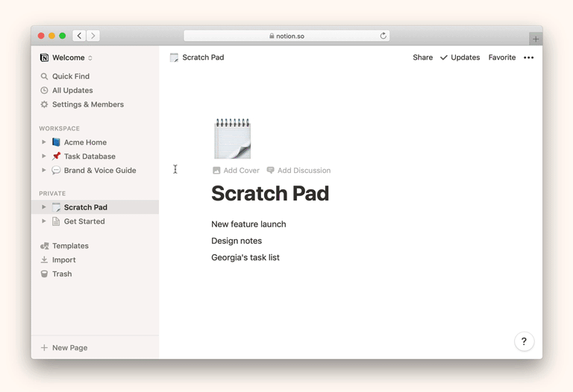Open Quick Find search
Screen dimensions: 573x392
pos(70,76)
